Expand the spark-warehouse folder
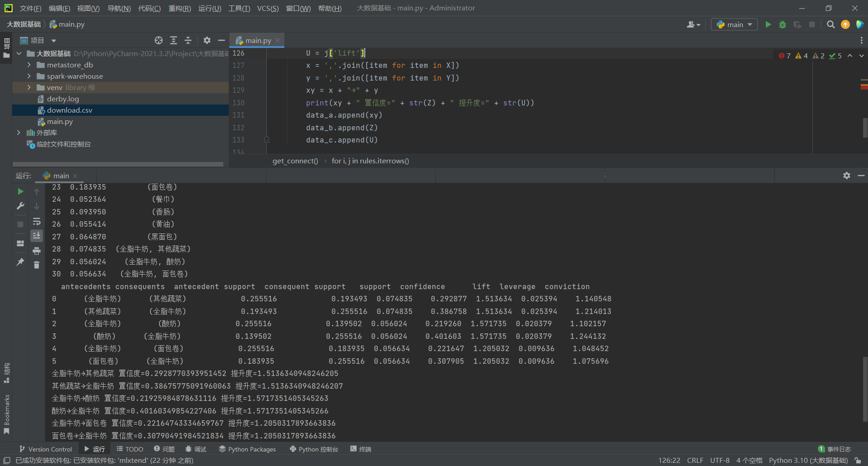868x466 pixels. (29, 76)
